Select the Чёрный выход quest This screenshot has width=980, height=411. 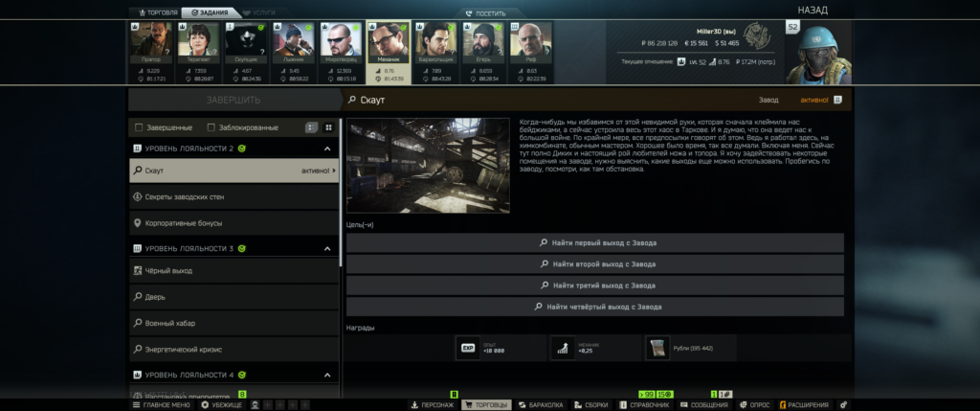pyautogui.click(x=234, y=271)
